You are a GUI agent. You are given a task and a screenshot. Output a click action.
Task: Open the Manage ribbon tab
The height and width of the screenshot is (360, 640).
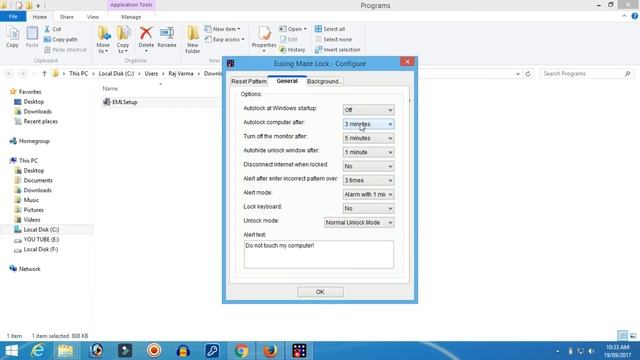(131, 17)
